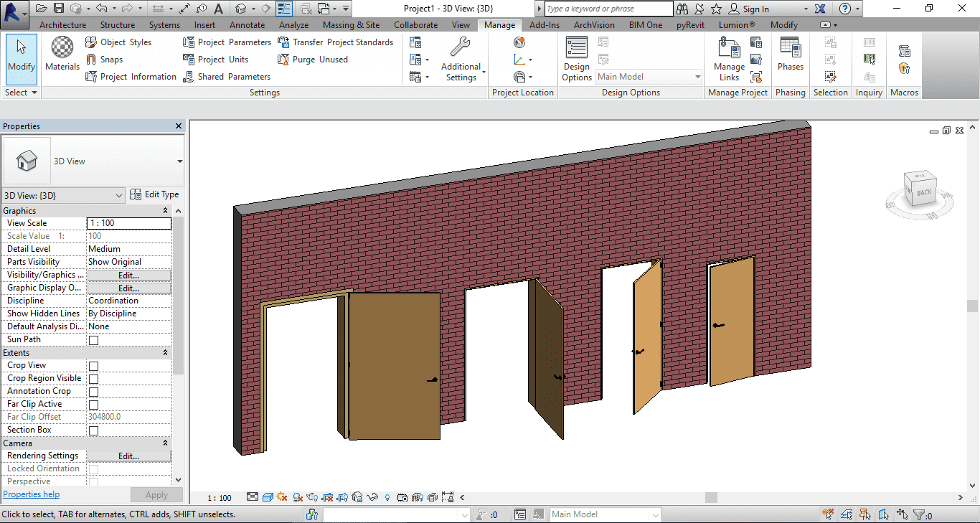Image resolution: width=980 pixels, height=523 pixels.
Task: Open the Properties help link
Action: click(x=32, y=494)
